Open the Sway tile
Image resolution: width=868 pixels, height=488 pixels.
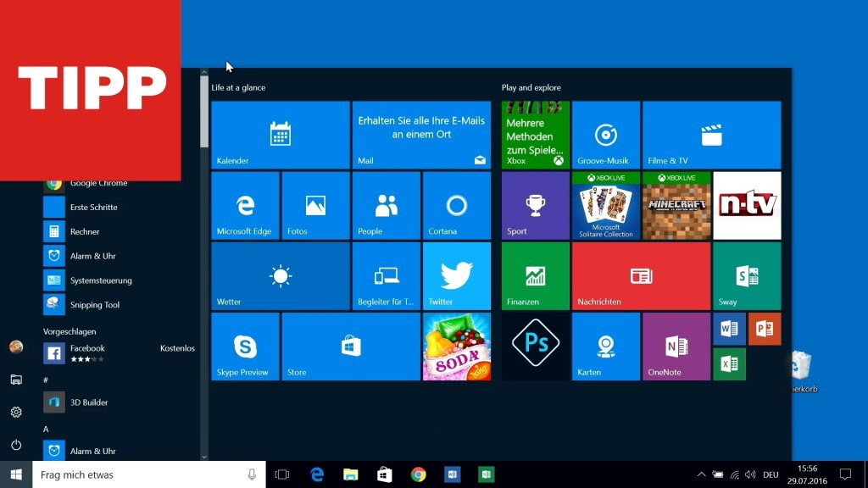(747, 276)
